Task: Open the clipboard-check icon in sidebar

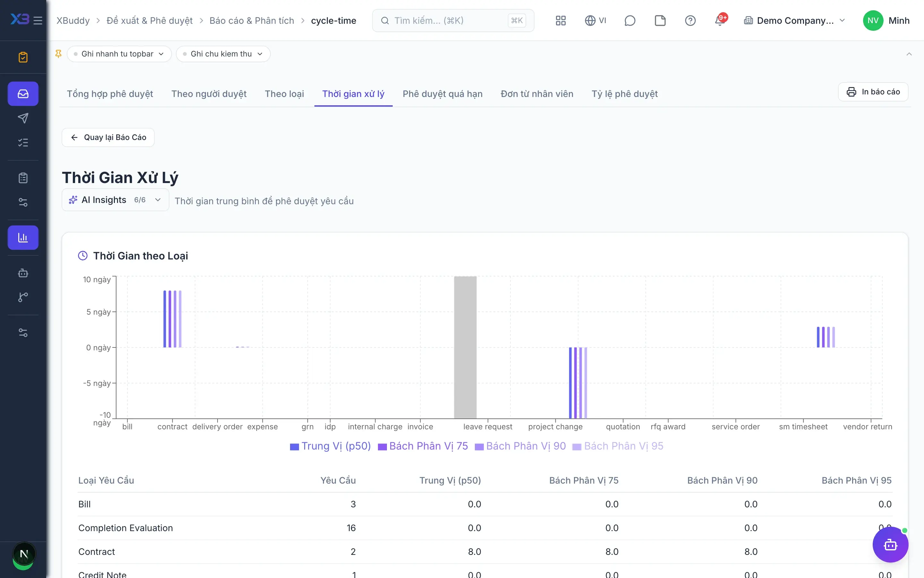Action: point(23,57)
